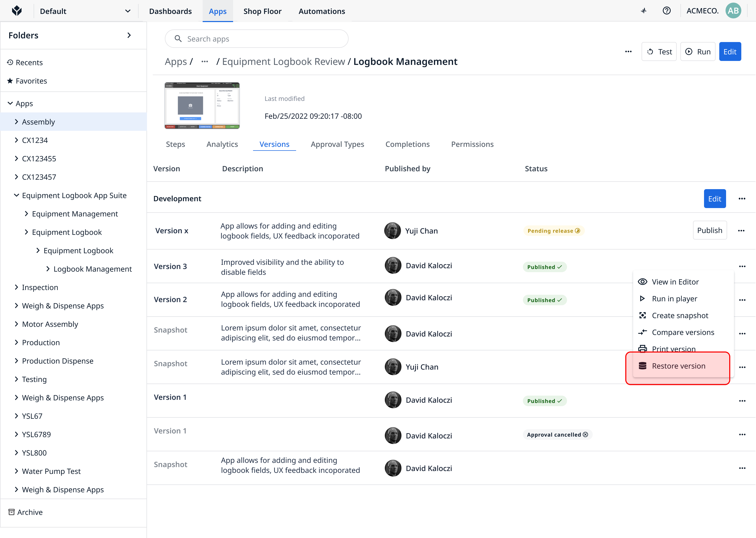Click the Compare versions arrows icon
The width and height of the screenshot is (756, 538).
[642, 332]
